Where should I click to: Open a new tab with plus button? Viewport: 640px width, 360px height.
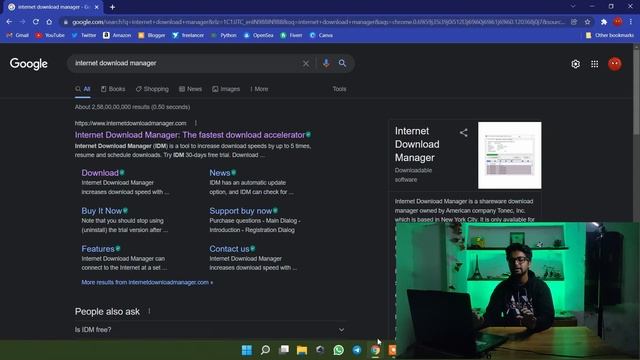(x=112, y=7)
